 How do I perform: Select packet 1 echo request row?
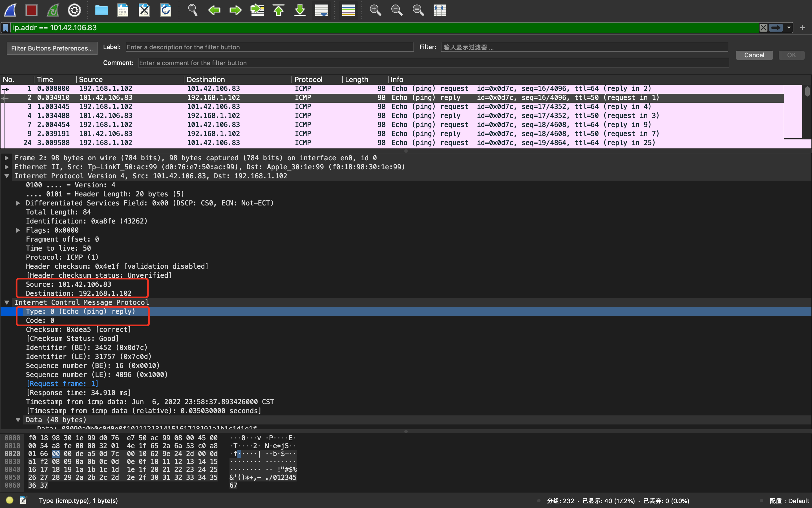392,89
